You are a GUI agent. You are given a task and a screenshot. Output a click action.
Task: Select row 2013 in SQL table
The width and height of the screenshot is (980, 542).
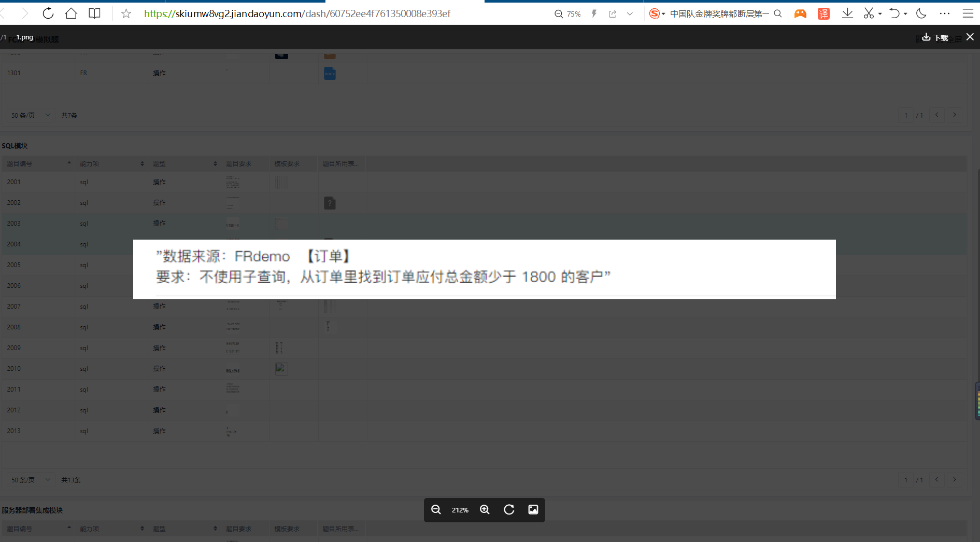click(484, 431)
